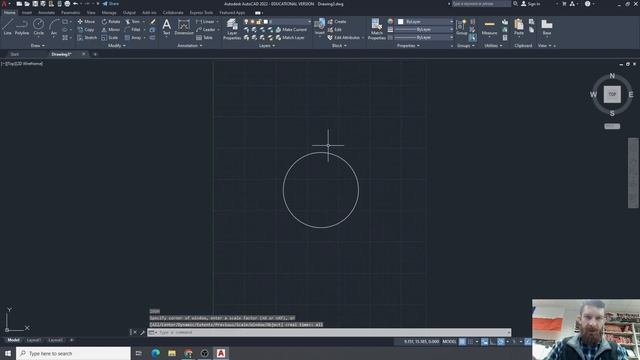
Task: Select the Polyline tool
Action: 22,27
